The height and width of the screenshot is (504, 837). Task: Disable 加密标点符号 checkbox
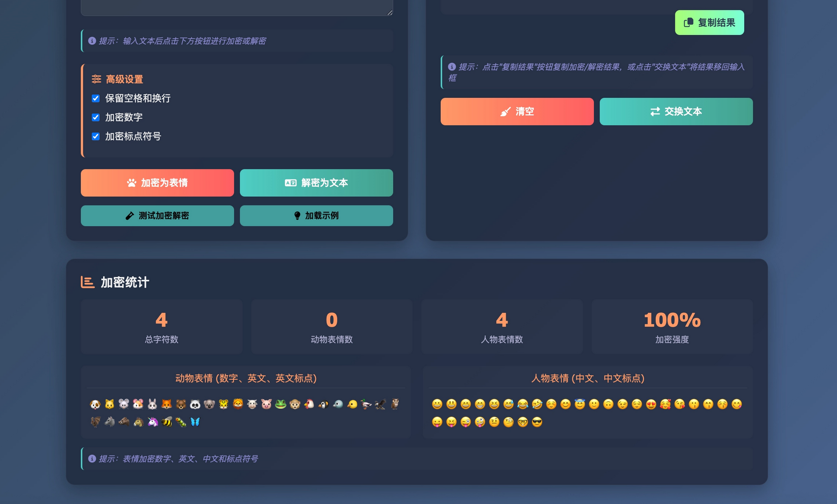tap(96, 136)
